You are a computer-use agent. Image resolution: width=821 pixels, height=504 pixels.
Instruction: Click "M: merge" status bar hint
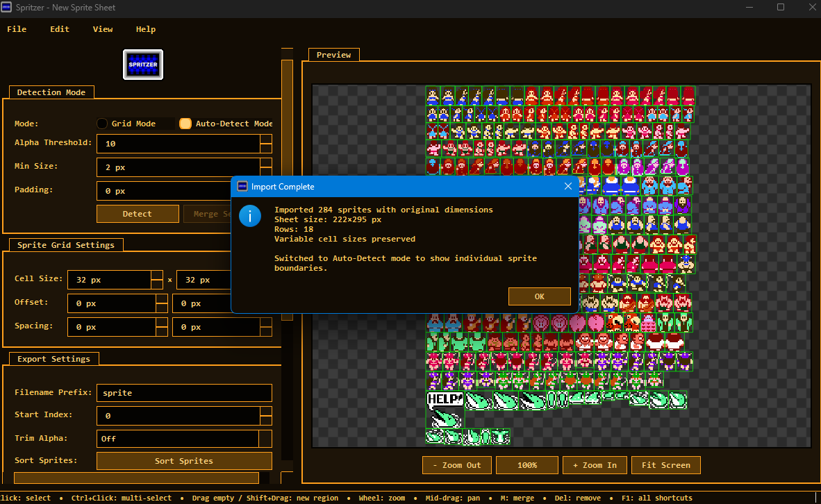pyautogui.click(x=517, y=498)
